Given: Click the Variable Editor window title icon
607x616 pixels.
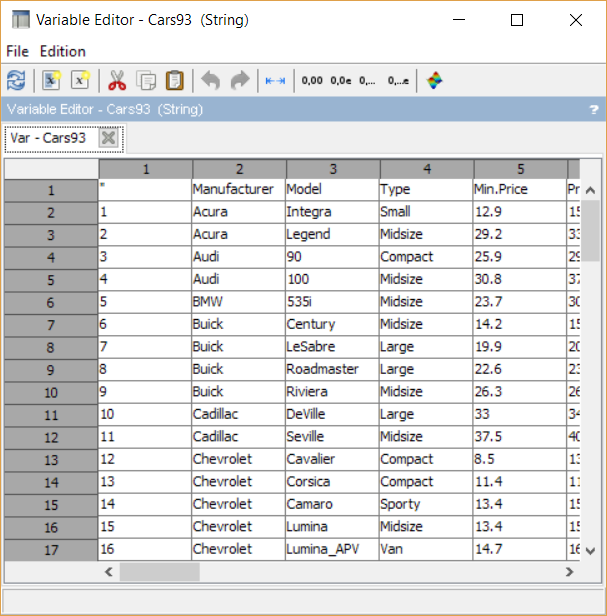Looking at the screenshot, I should click(x=21, y=20).
